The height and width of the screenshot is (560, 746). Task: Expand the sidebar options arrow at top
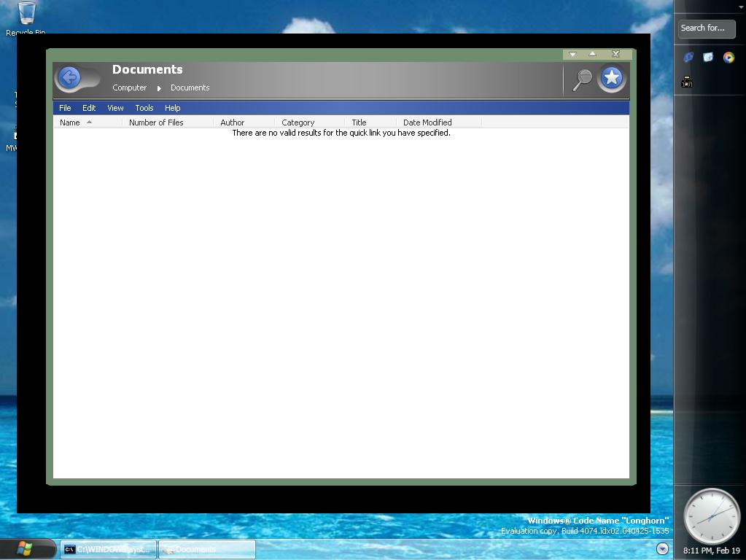pyautogui.click(x=742, y=7)
